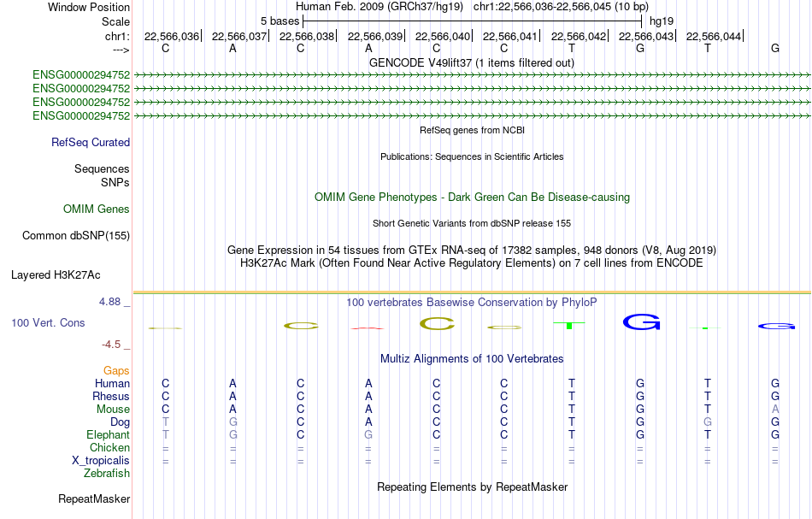Click the hg19 assembly label beside scale
812x519 pixels.
(x=662, y=21)
